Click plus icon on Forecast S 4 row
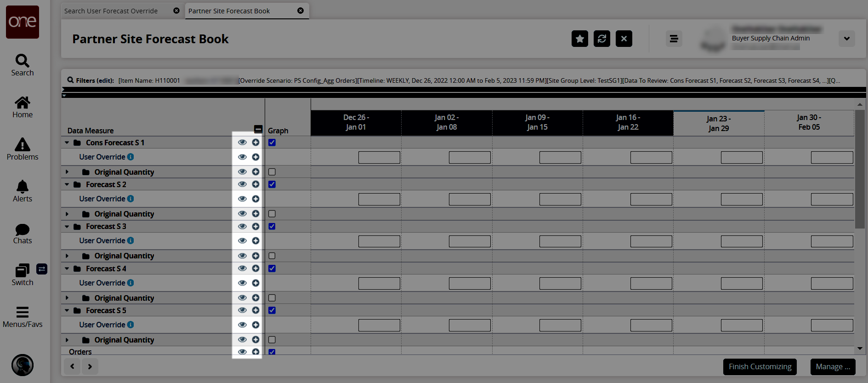Screen dimensions: 868x383 tap(256, 269)
